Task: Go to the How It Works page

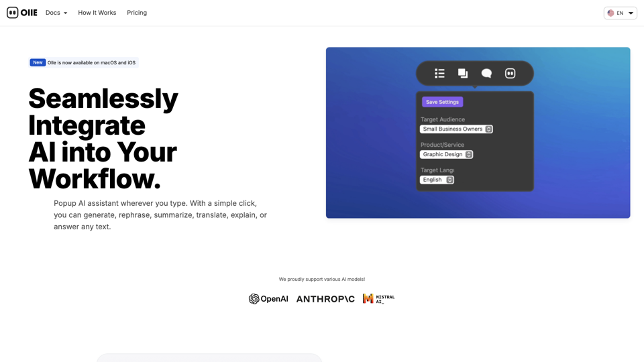Action: [97, 13]
